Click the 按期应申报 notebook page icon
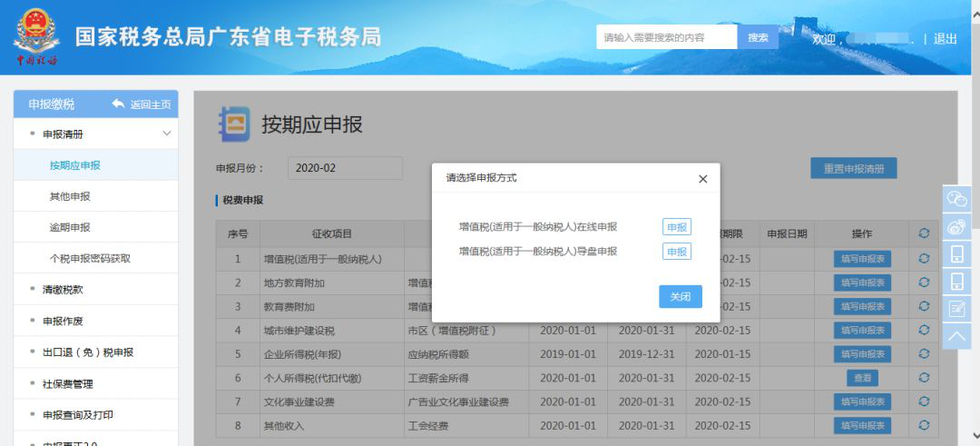Screen dimensions: 980x446 tap(234, 124)
